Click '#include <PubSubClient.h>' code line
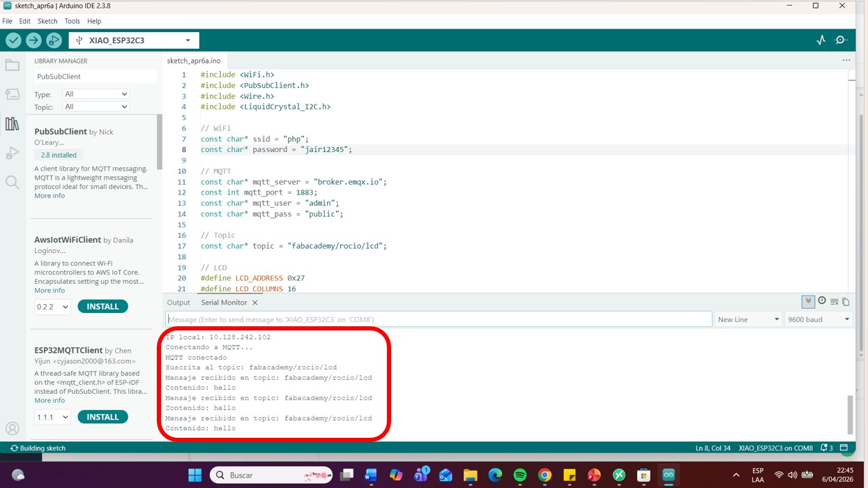Screen dimensions: 868x488 (254, 86)
